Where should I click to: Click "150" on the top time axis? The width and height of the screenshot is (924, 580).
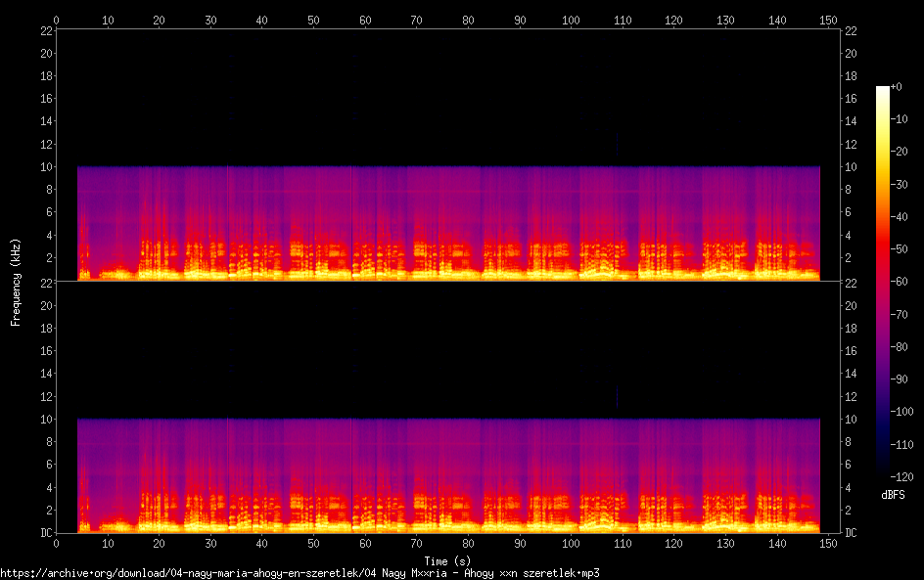[828, 20]
